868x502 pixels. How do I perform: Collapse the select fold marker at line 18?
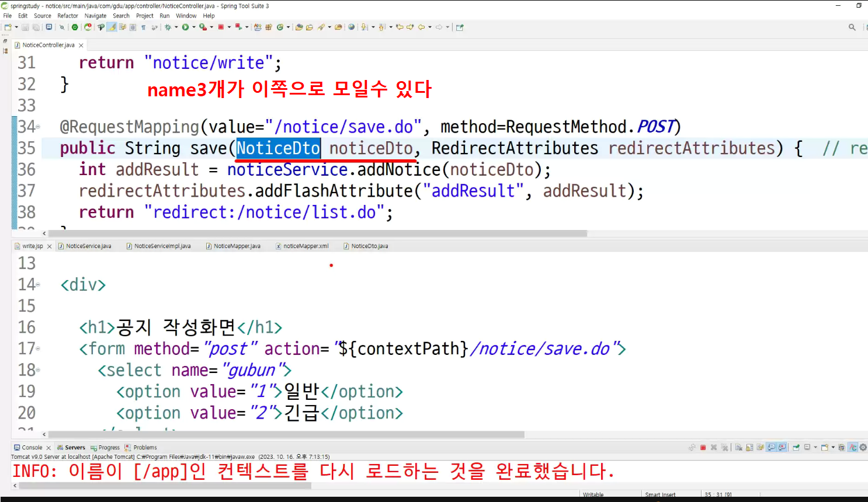click(x=39, y=370)
